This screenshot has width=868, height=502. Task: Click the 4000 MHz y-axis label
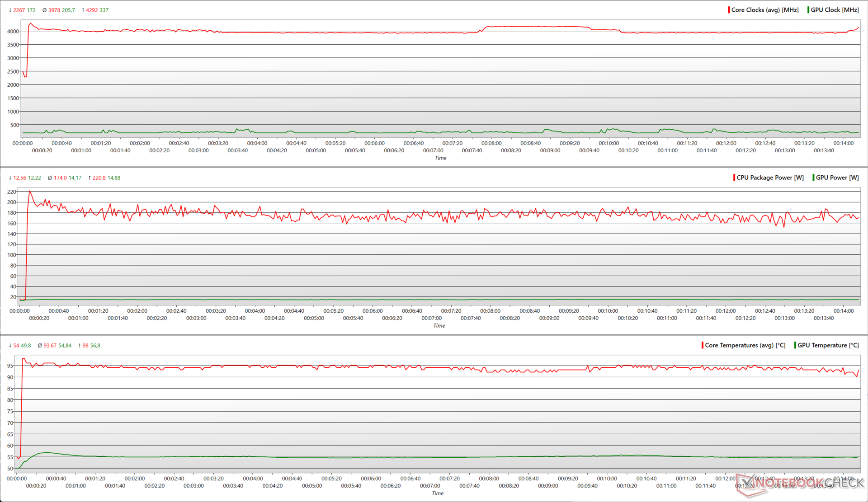tap(13, 32)
